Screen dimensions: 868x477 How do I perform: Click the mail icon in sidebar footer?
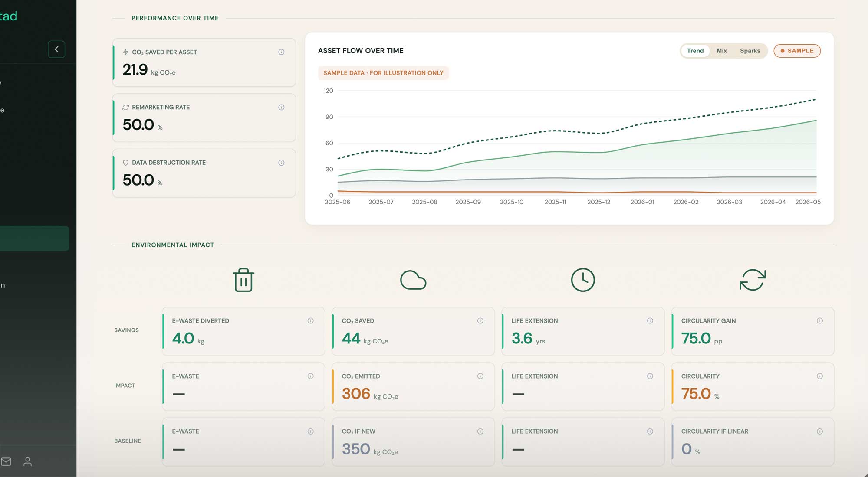(6, 462)
